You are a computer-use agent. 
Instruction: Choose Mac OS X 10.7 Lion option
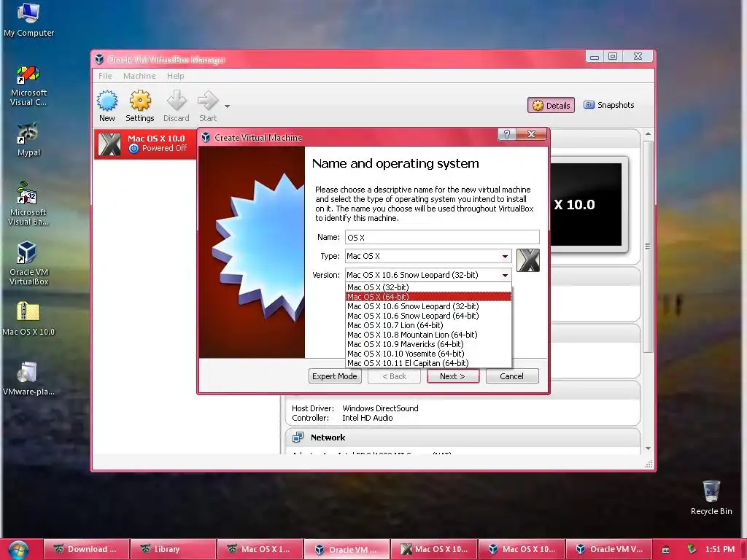point(428,325)
